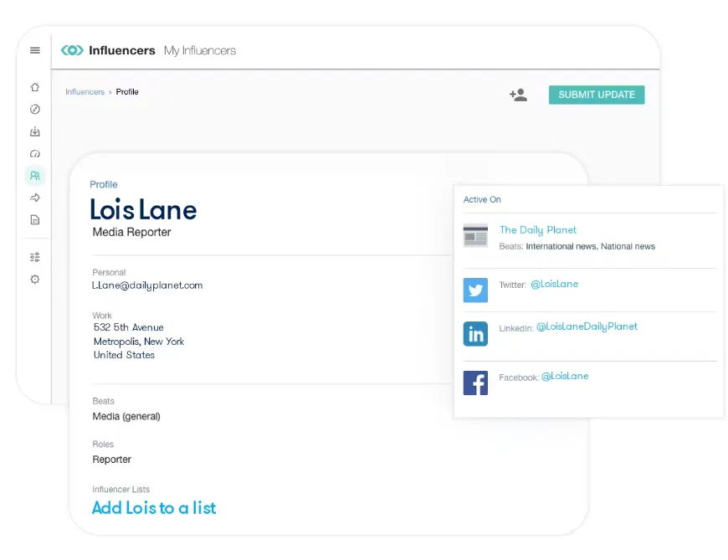
Task: Click the Influencer Lists label
Action: point(120,489)
